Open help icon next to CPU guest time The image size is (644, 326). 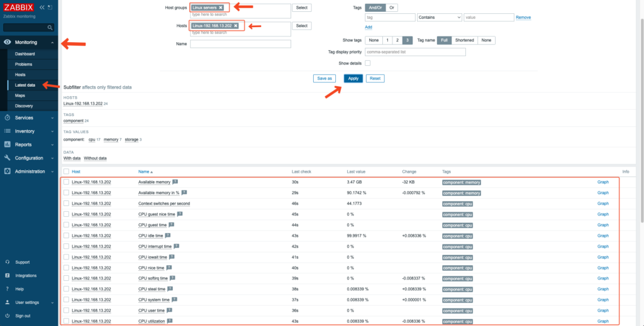point(171,225)
